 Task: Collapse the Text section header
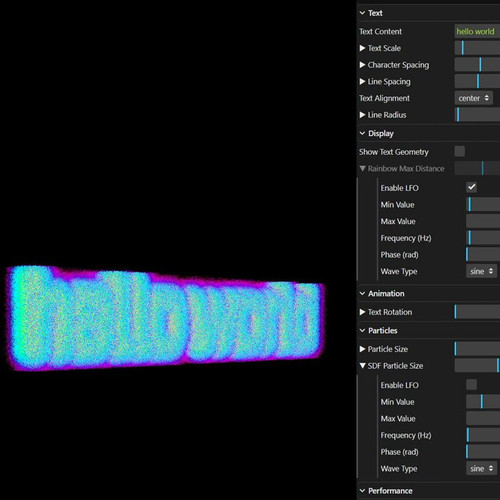tap(428, 13)
